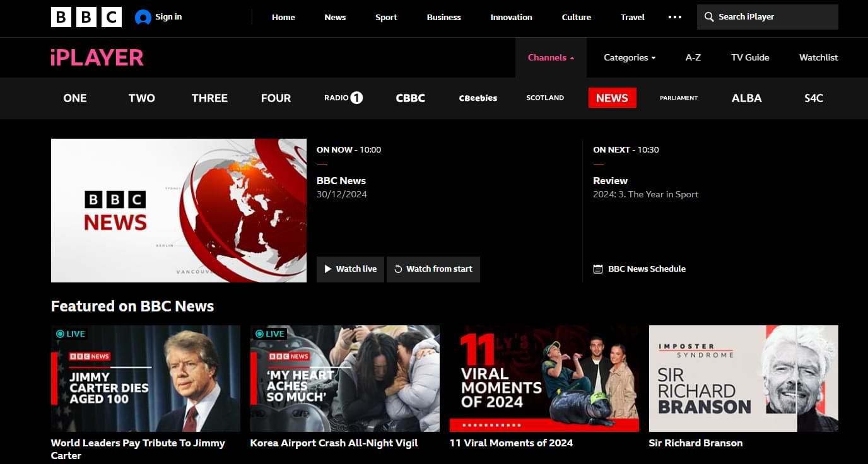Open the Jimmy Carter live thumbnail

146,378
